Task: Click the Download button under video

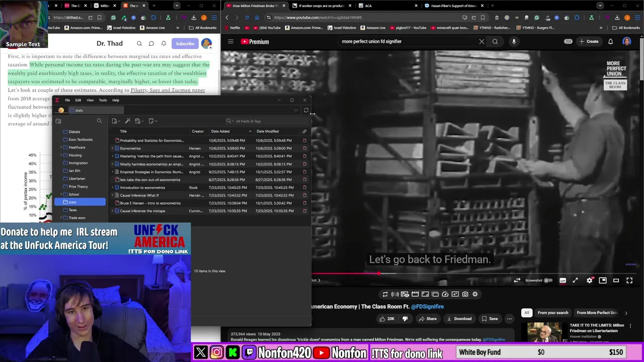Action: tap(459, 319)
